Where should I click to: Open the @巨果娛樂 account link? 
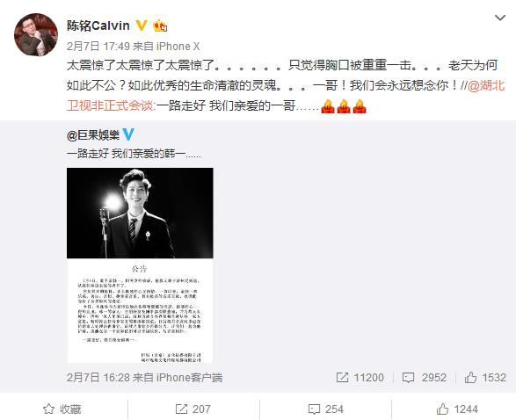[93, 135]
